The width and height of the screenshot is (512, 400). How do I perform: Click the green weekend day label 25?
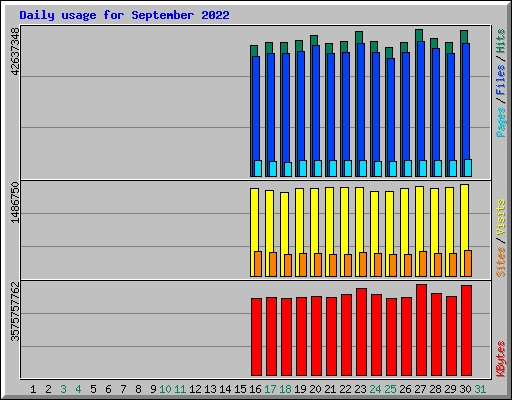[390, 389]
